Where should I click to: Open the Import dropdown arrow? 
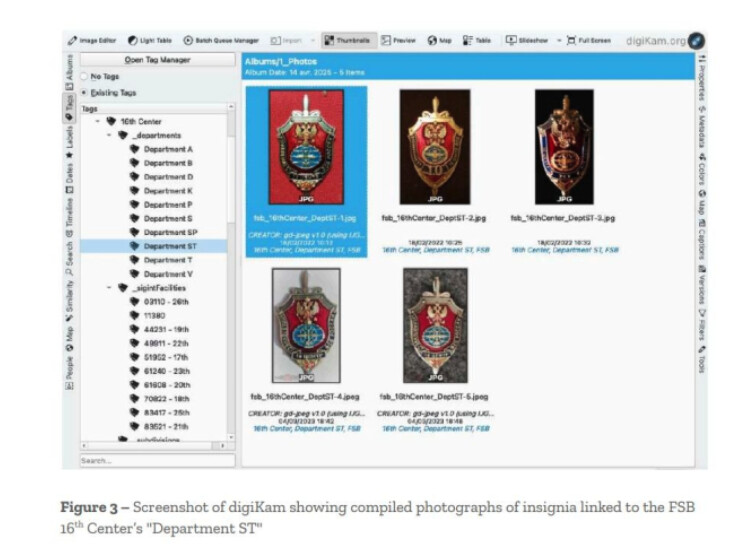(313, 40)
